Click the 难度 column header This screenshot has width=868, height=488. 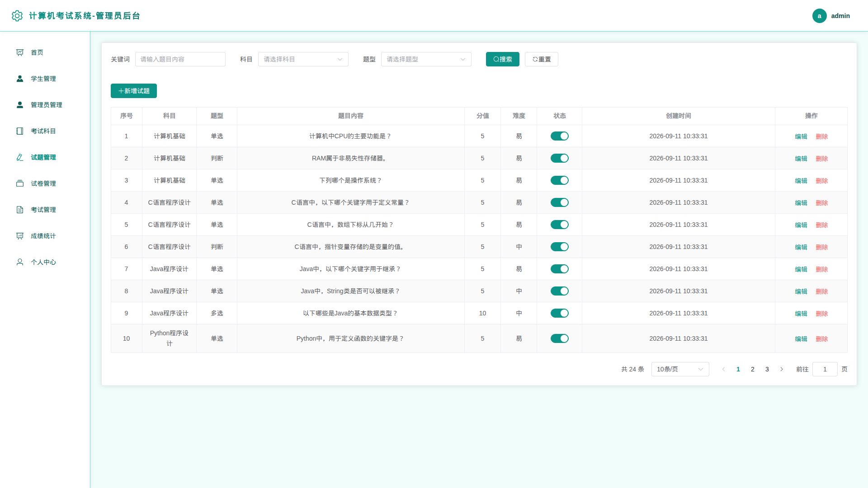point(519,116)
